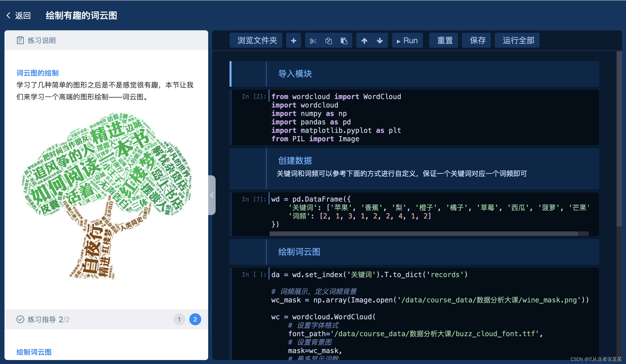The width and height of the screenshot is (626, 364).
Task: Move the selected cell down
Action: click(x=380, y=40)
